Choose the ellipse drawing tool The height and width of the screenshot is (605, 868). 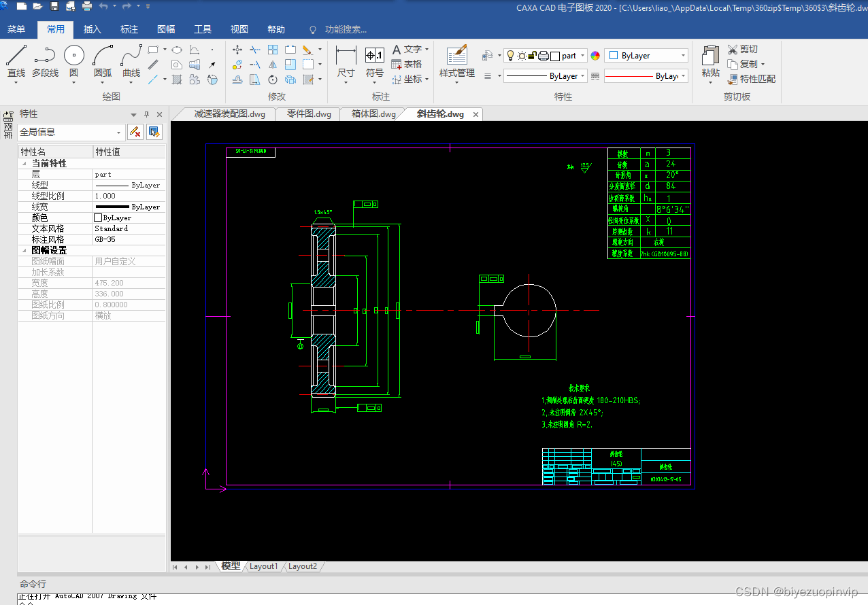pos(177,50)
